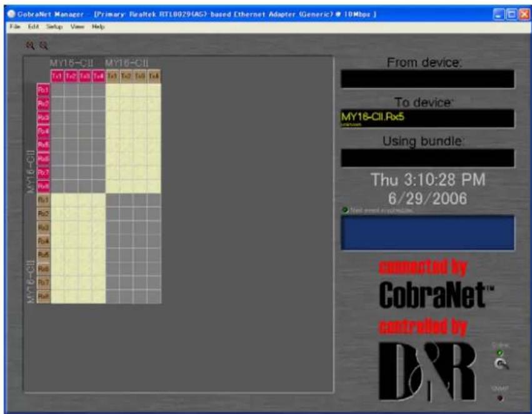Select the tan Tx4 transmitter header
This screenshot has height=414, width=532.
(154, 76)
